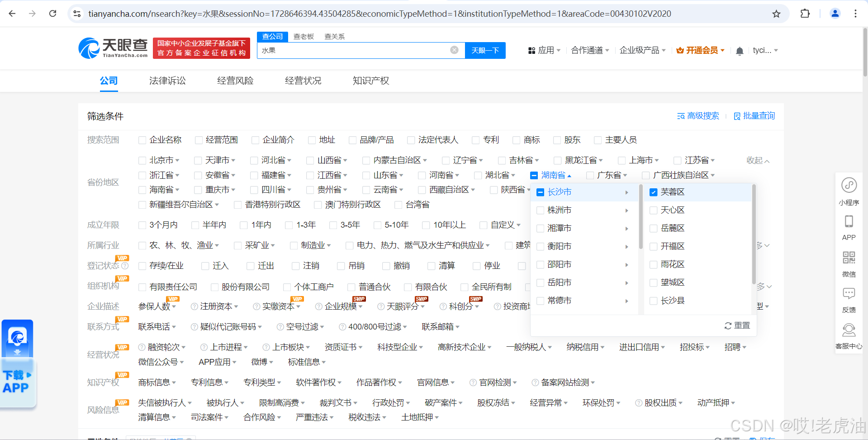Open the 批量查询 batch query link
The image size is (868, 440).
tap(754, 116)
